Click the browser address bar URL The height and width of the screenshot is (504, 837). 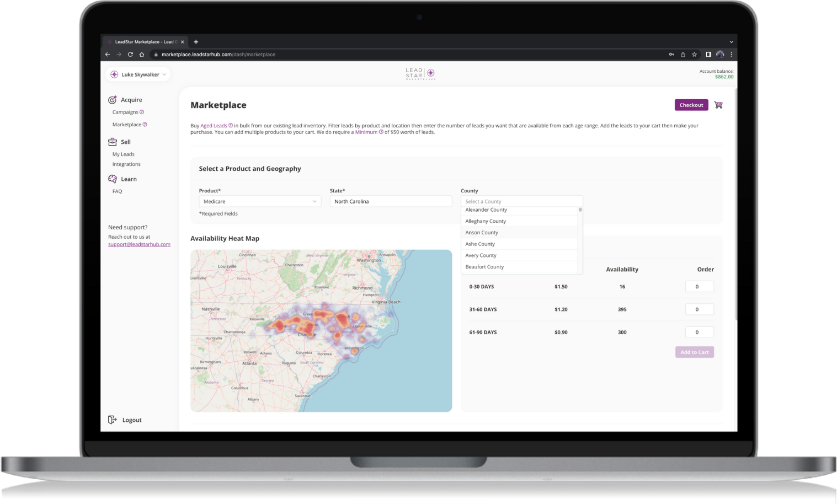click(x=218, y=55)
